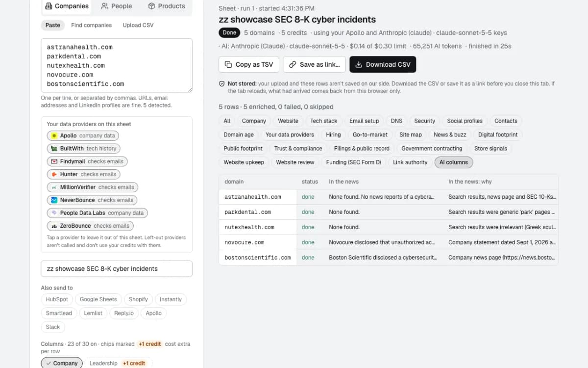Click the Findymail envelope logo
This screenshot has height=368, width=588.
tap(54, 161)
